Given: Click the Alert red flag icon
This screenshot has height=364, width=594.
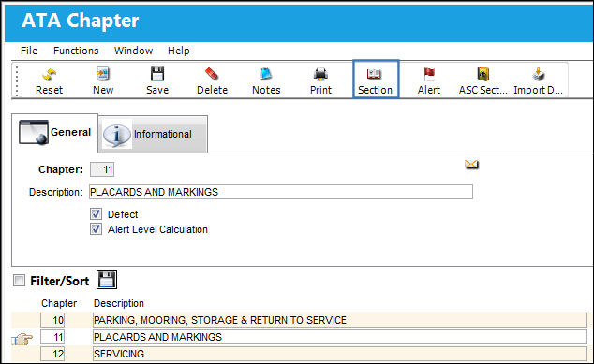Looking at the screenshot, I should tap(429, 74).
